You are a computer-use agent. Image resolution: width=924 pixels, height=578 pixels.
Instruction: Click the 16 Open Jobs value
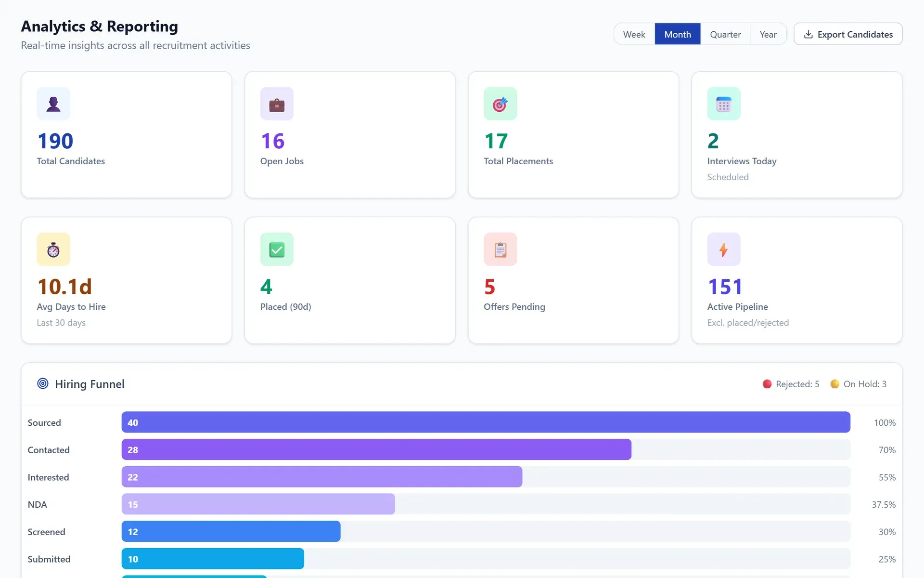click(272, 141)
